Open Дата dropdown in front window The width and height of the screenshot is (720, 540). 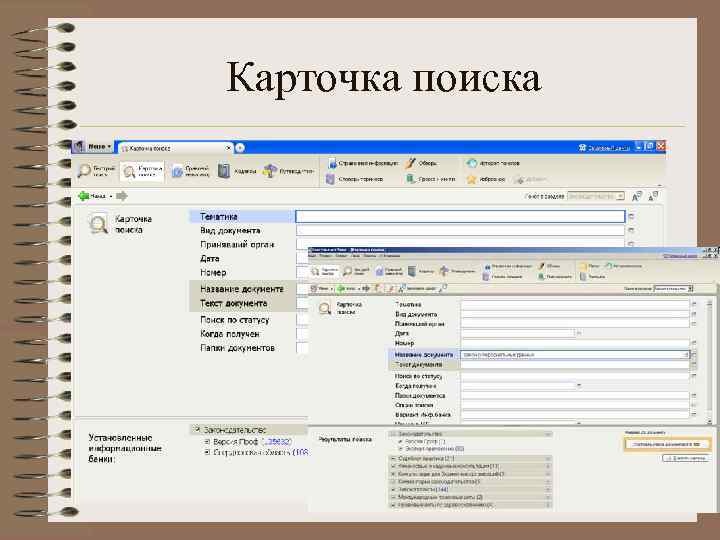(x=579, y=333)
